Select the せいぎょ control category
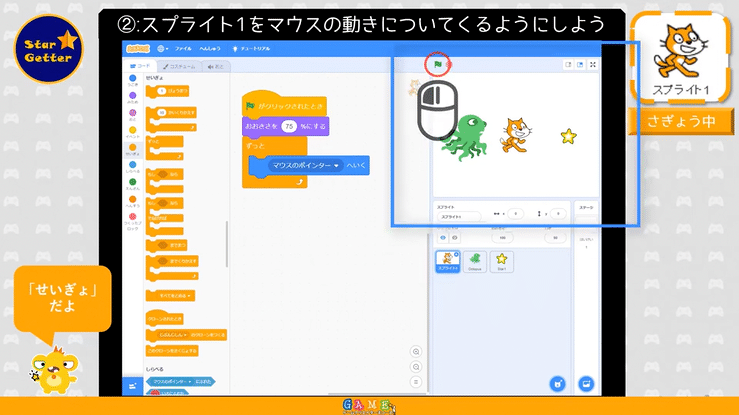The width and height of the screenshot is (739, 415). click(133, 150)
